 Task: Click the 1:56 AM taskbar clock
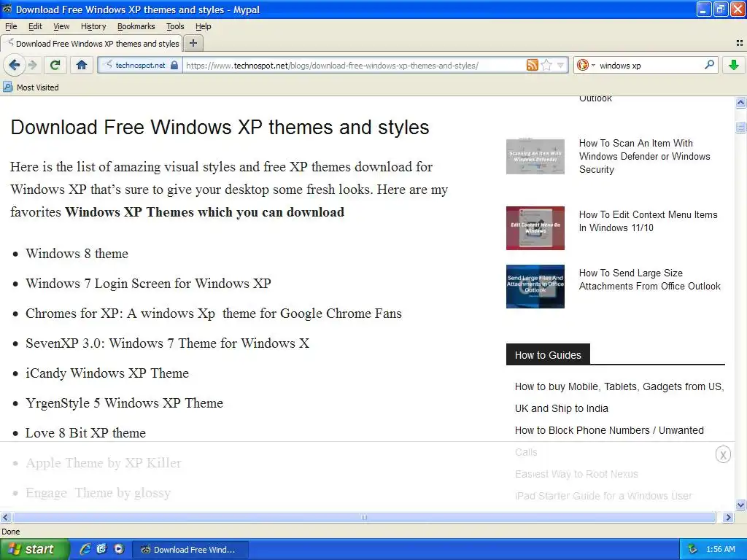point(721,550)
